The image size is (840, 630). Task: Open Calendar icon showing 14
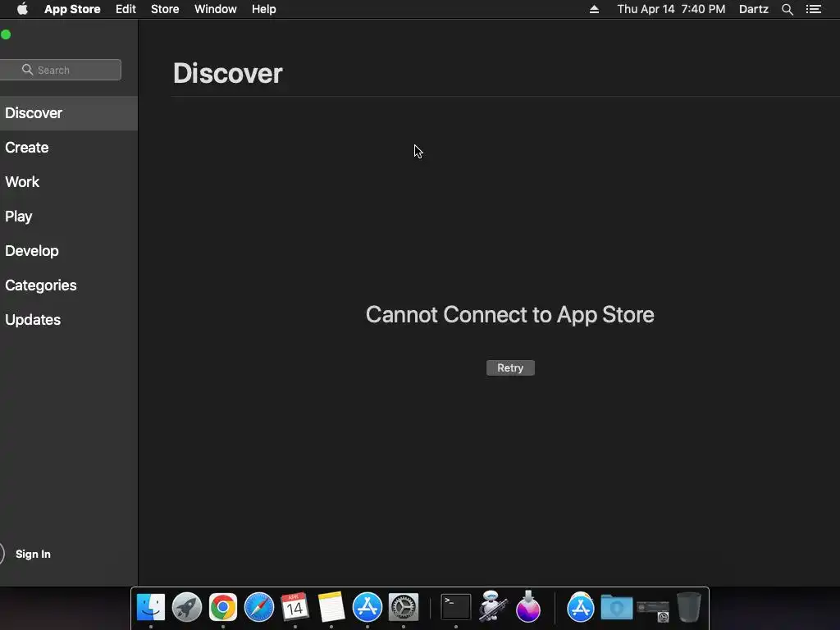[x=295, y=608]
